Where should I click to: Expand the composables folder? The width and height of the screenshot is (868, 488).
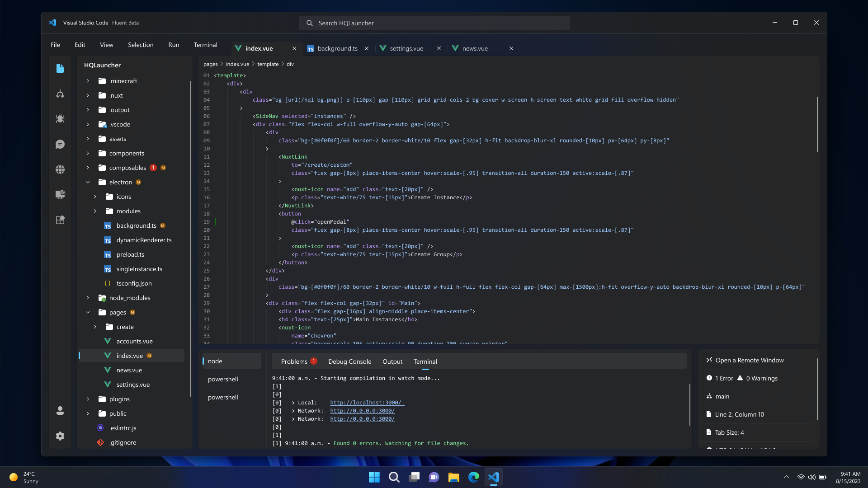tap(88, 168)
